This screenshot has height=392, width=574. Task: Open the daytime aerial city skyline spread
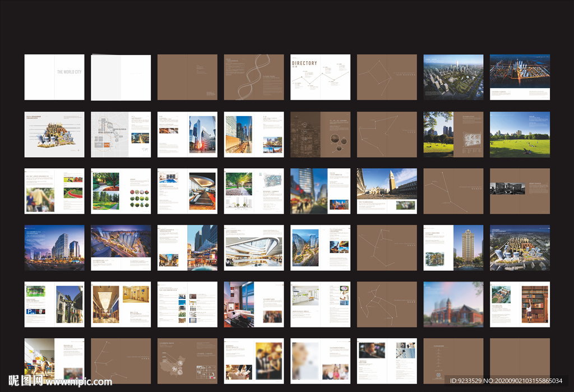453,77
